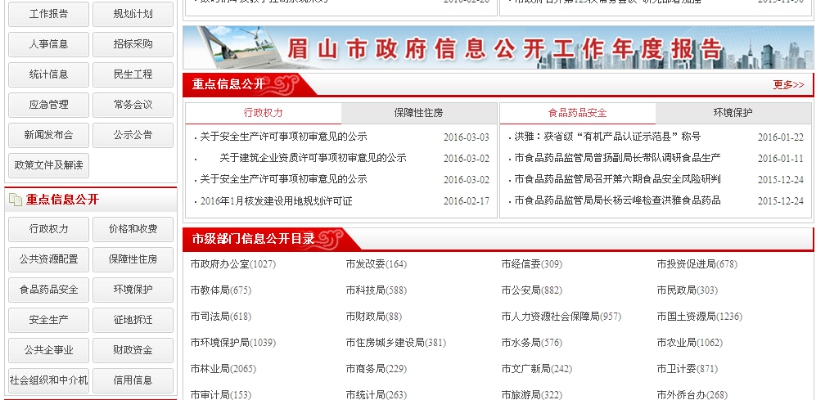Viewport: 817px width, 400px height.
Task: Open 市旅游局(322) directory link
Action: [532, 395]
